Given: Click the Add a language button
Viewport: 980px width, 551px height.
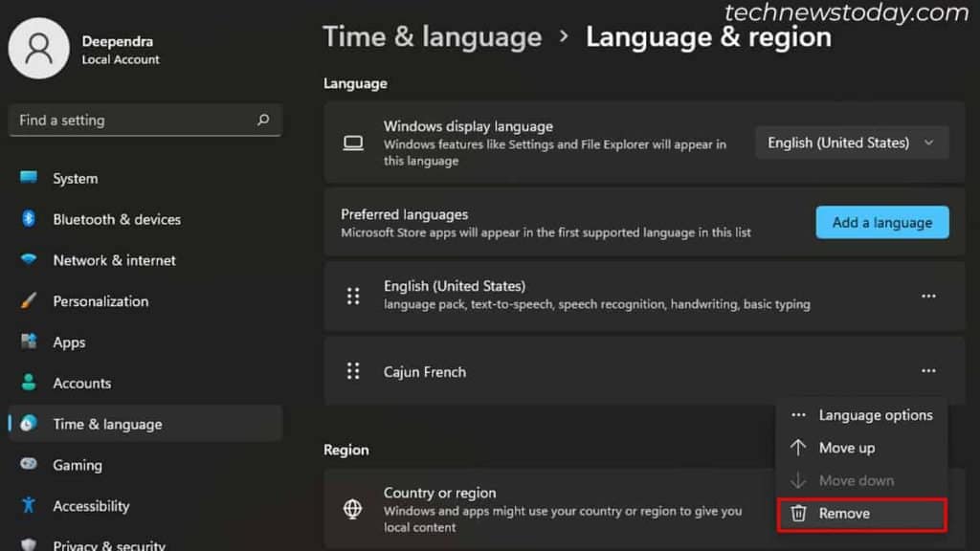Looking at the screenshot, I should point(881,222).
